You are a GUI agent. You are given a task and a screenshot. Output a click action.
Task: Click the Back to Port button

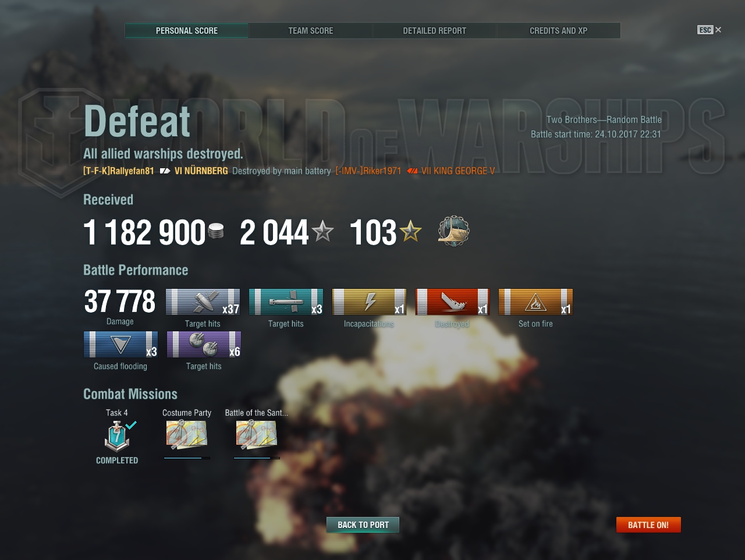coord(363,524)
